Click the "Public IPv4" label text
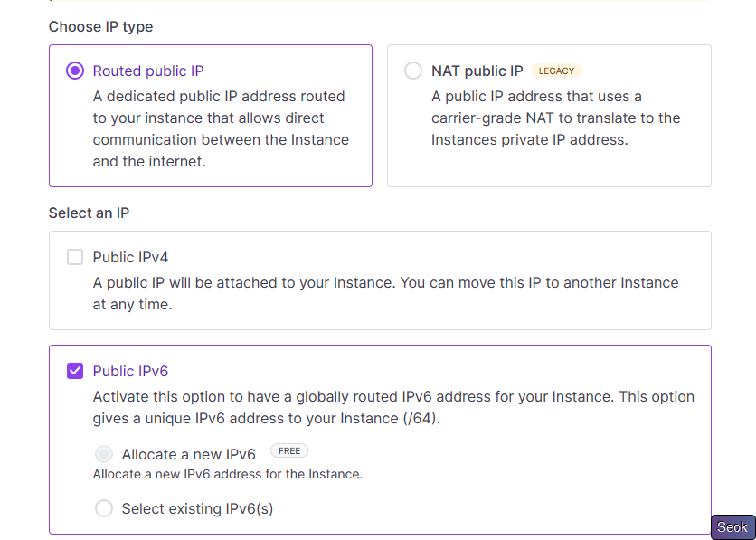Viewport: 756px width, 540px height. point(130,257)
